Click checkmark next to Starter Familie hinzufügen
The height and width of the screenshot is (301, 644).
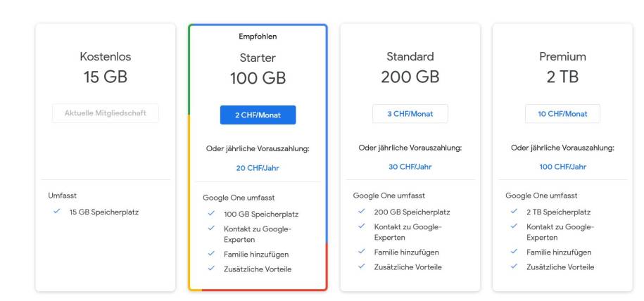click(x=211, y=254)
